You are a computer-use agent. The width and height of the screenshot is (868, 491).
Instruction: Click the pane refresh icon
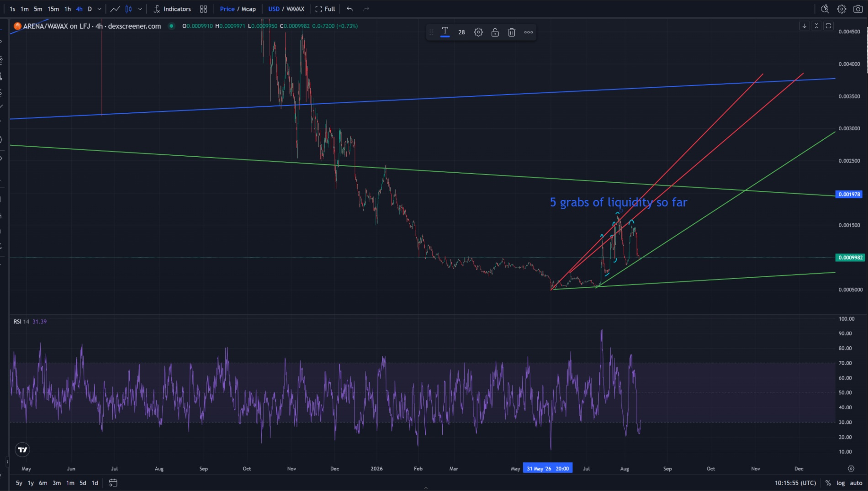pos(828,26)
